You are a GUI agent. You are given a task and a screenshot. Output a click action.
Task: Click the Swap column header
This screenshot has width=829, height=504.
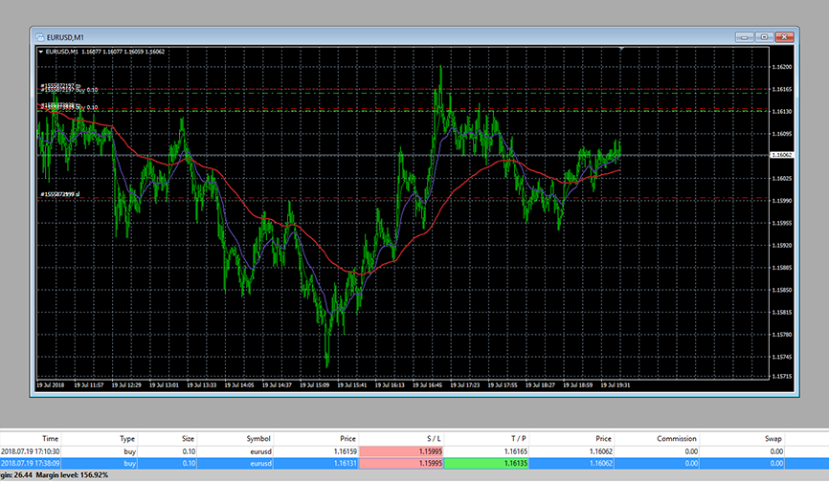pos(773,439)
